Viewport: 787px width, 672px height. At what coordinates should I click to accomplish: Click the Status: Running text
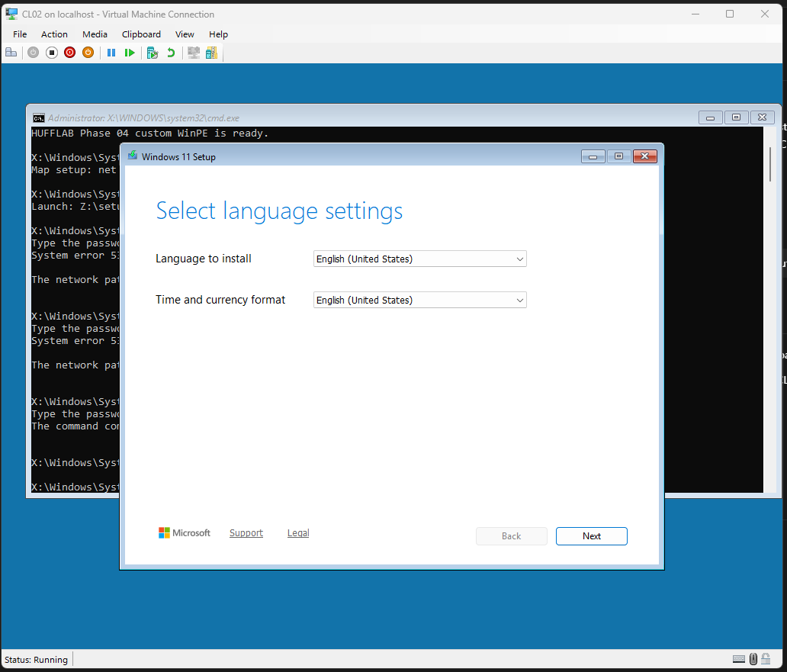(36, 660)
